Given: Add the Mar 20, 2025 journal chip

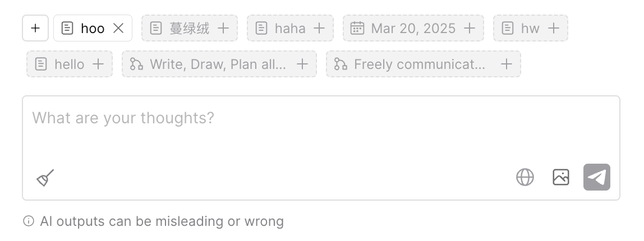Looking at the screenshot, I should point(470,28).
